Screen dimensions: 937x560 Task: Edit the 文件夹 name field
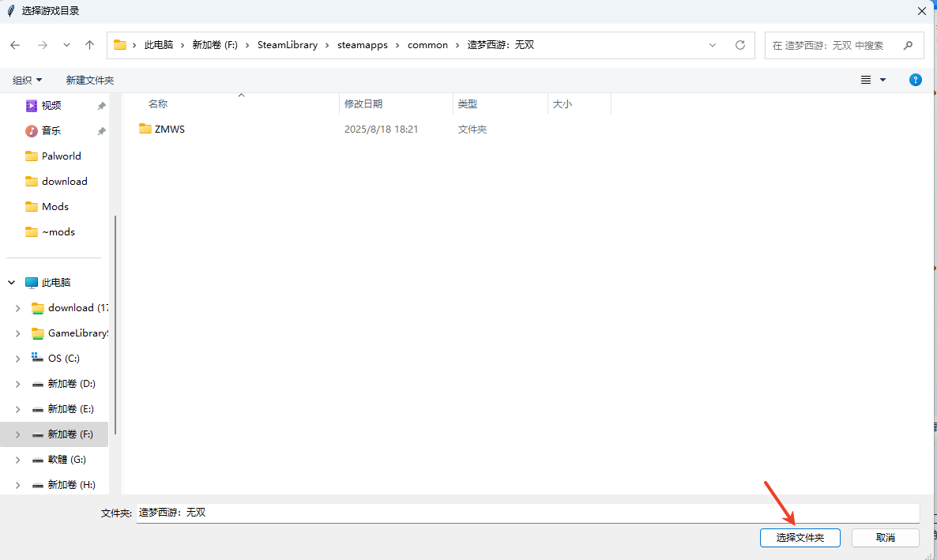click(x=528, y=513)
